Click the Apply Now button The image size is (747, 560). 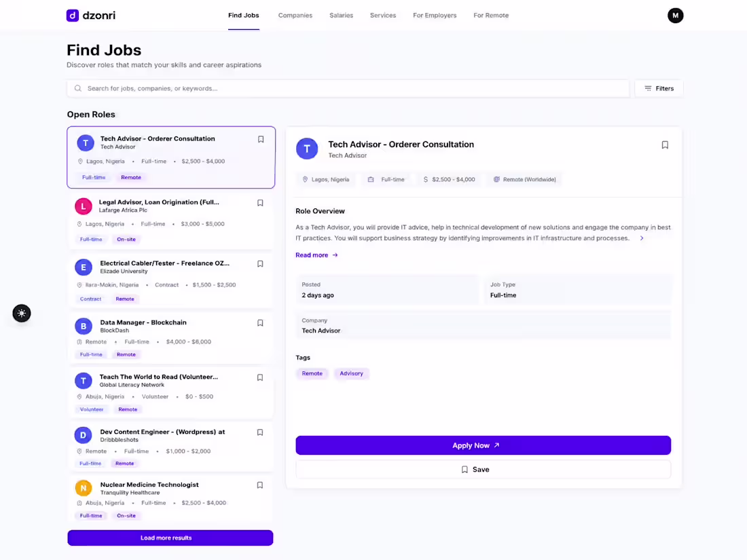483,445
